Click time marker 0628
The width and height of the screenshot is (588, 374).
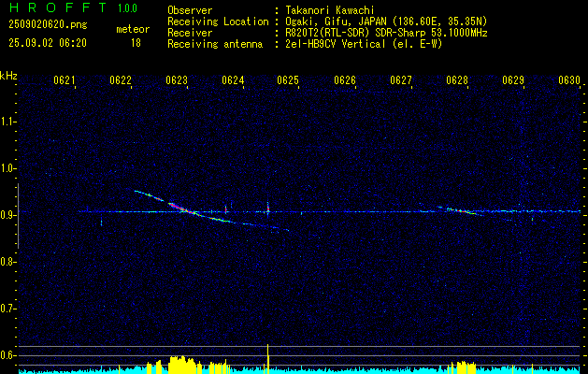(457, 79)
